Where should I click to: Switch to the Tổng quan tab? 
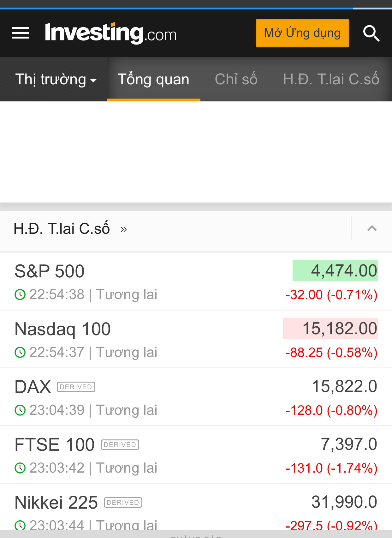pos(153,79)
